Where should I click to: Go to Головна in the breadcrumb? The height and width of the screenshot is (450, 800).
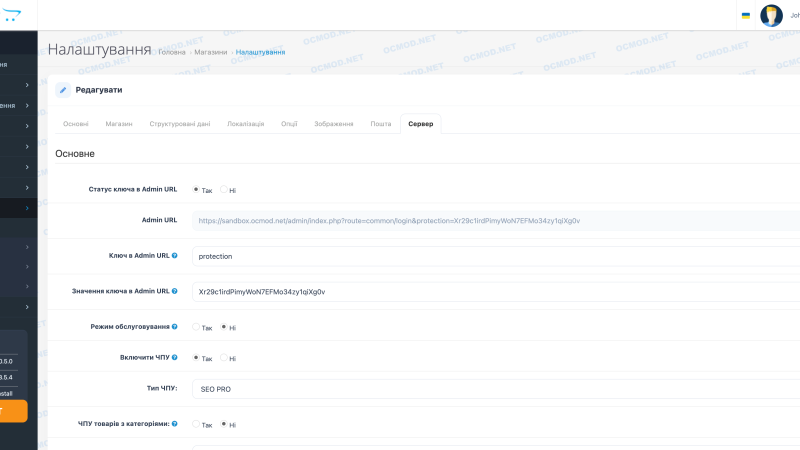point(172,52)
